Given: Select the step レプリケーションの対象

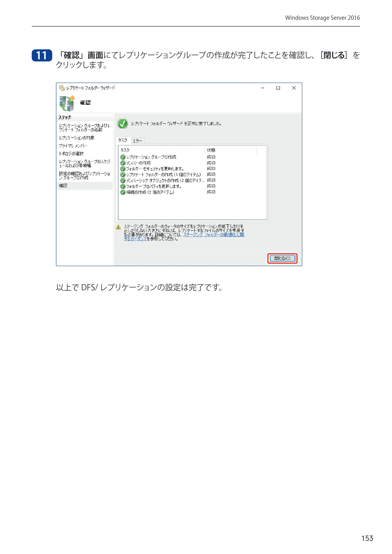Looking at the screenshot, I should (77, 138).
